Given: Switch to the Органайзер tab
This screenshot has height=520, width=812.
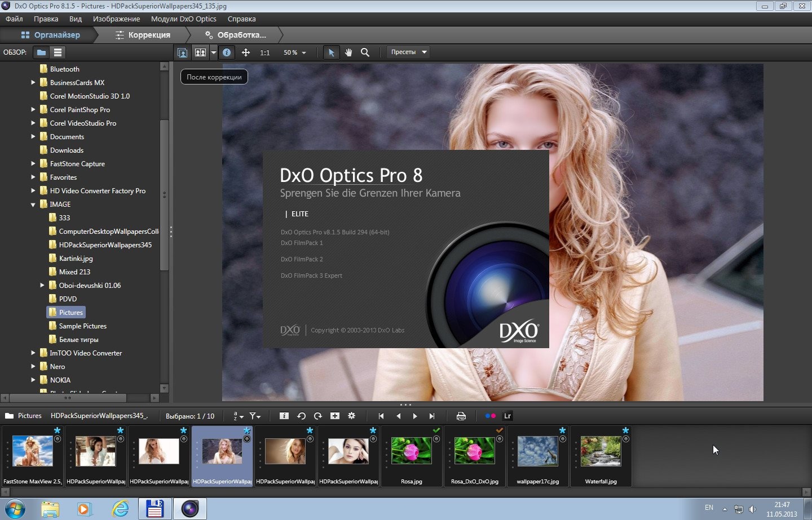Looking at the screenshot, I should (50, 35).
